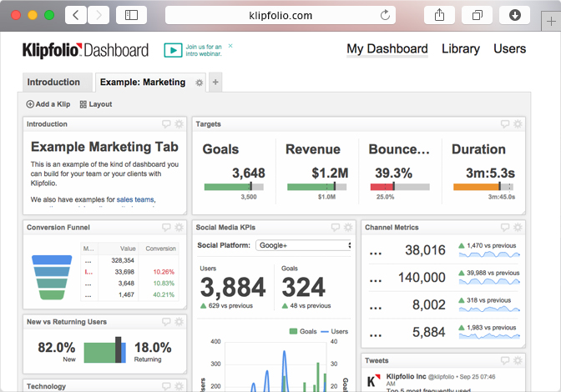Open Technology klip settings gear

point(179,386)
